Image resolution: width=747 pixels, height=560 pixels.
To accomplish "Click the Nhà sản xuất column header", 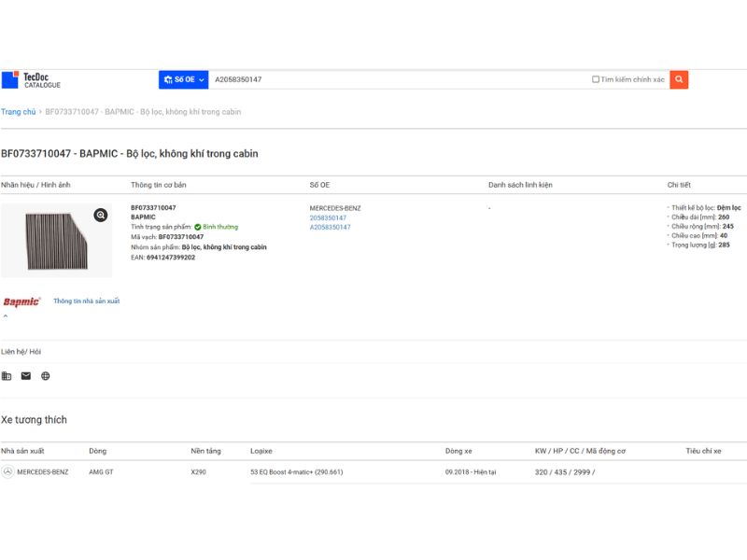I will click(22, 451).
